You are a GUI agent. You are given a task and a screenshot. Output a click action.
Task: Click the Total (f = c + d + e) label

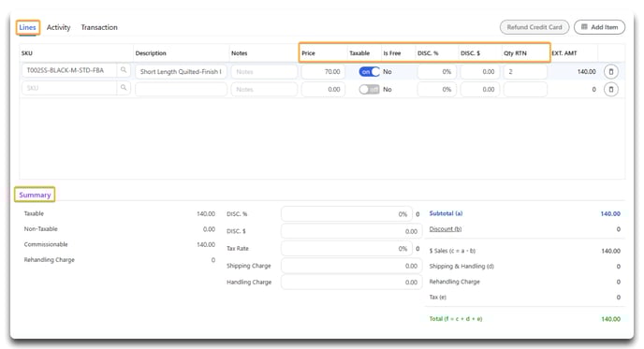point(456,319)
